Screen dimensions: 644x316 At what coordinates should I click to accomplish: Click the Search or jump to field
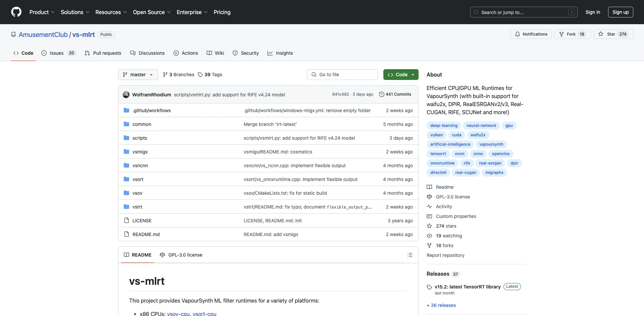524,12
